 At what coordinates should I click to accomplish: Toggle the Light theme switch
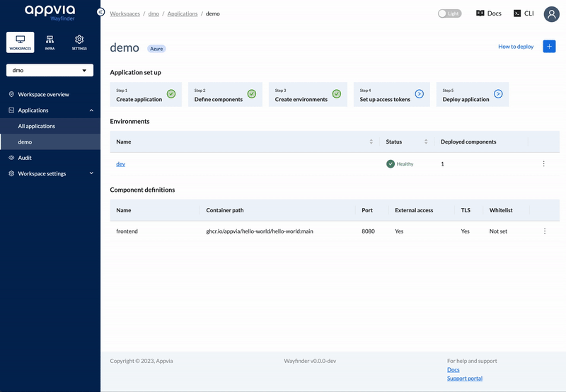point(449,13)
